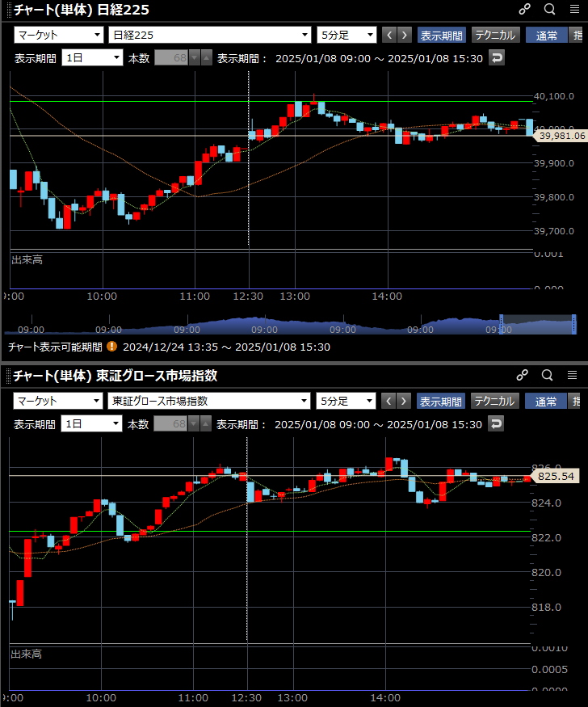Click チャート表示可能期間 date range text
Screen dimensions: 588x707
227,347
